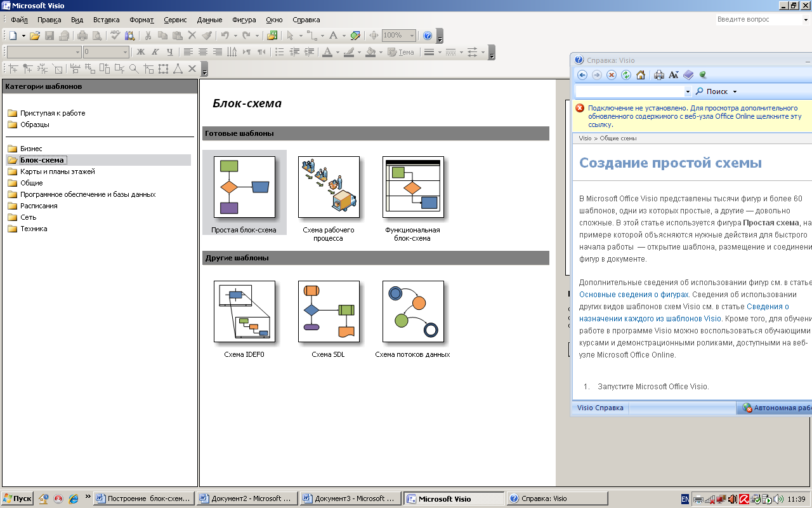
Task: Click the Keep On Top pin icon
Action: tap(703, 75)
